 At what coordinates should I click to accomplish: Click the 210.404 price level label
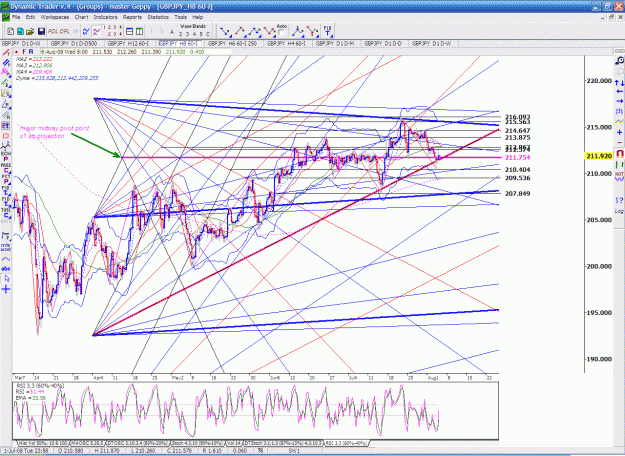[517, 170]
